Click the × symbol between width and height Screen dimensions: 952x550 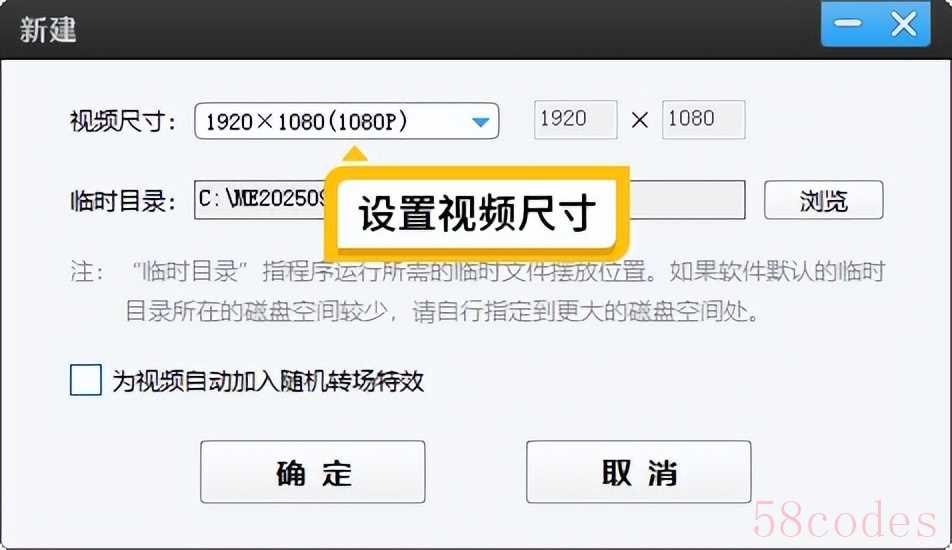pos(639,120)
